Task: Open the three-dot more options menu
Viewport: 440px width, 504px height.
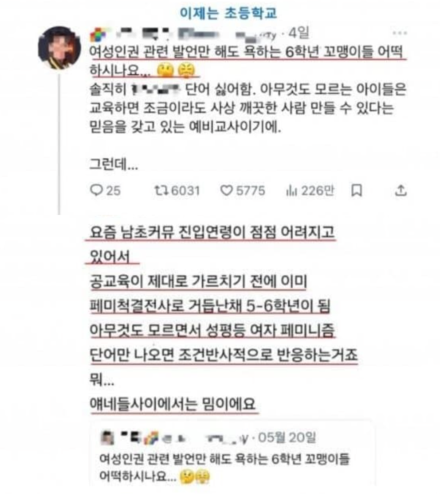Action: 400,33
